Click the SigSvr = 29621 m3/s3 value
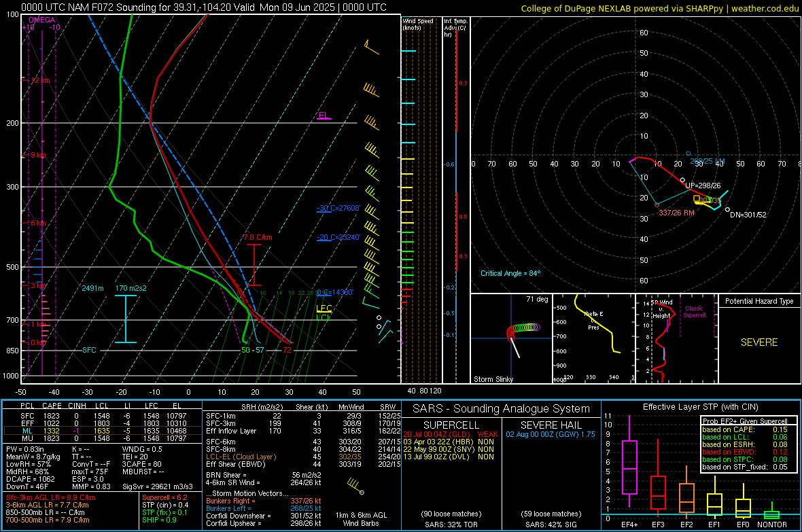The height and width of the screenshot is (532, 802). (x=158, y=486)
